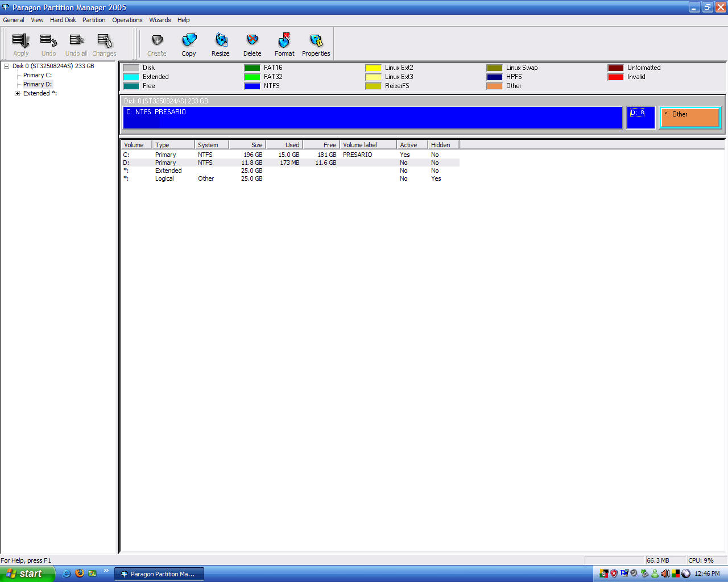Click the Format partition icon
Viewport: 728px width, 582px height.
[x=284, y=41]
